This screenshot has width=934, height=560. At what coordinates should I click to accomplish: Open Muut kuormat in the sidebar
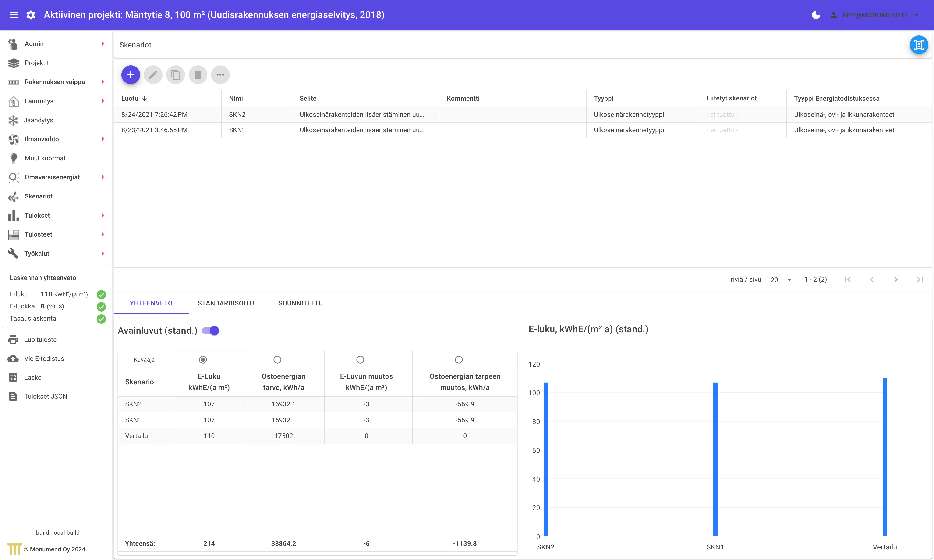coord(45,158)
